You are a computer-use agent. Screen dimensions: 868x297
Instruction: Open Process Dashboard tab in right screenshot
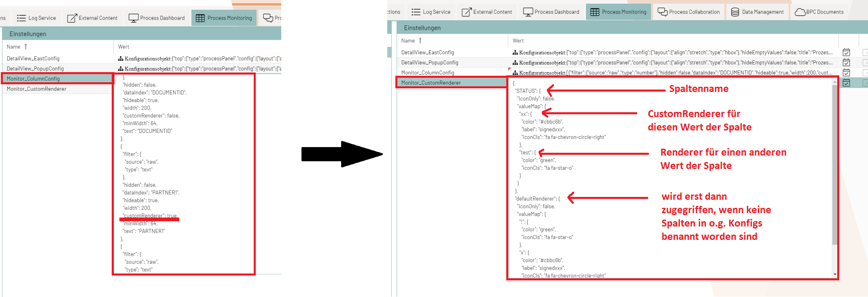point(551,12)
